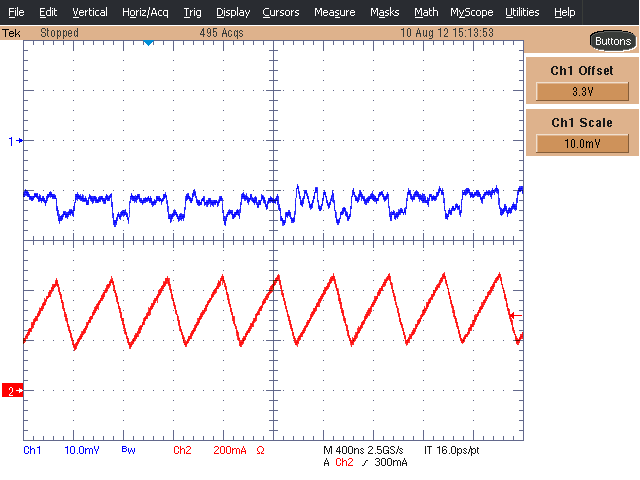Click the Ch1 Offset heading

pyautogui.click(x=582, y=71)
